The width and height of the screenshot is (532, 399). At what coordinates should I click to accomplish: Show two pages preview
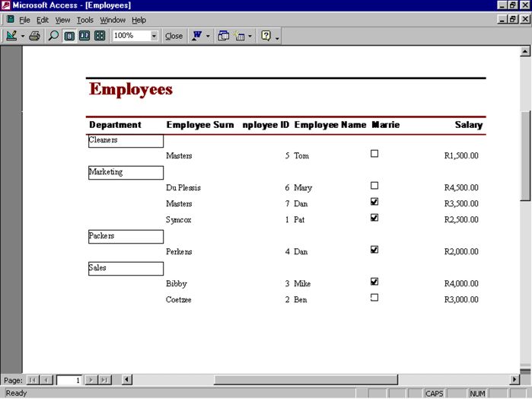pyautogui.click(x=84, y=36)
